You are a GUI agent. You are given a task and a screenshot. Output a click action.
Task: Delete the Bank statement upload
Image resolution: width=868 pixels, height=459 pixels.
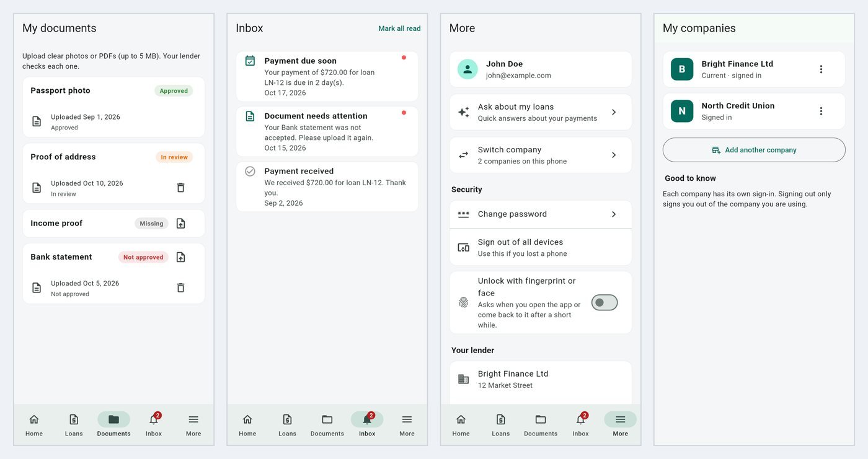click(180, 287)
